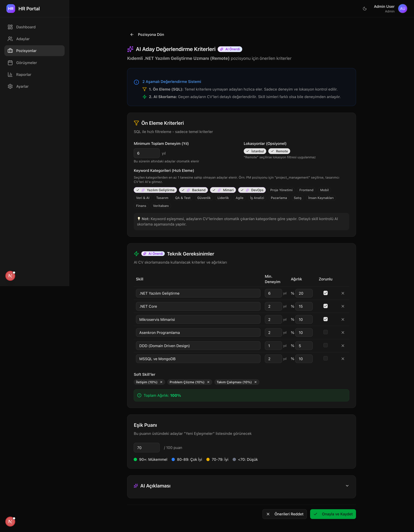Click the Eşik Puanı 70 input
Screen dimensions: 414x532
point(146,448)
